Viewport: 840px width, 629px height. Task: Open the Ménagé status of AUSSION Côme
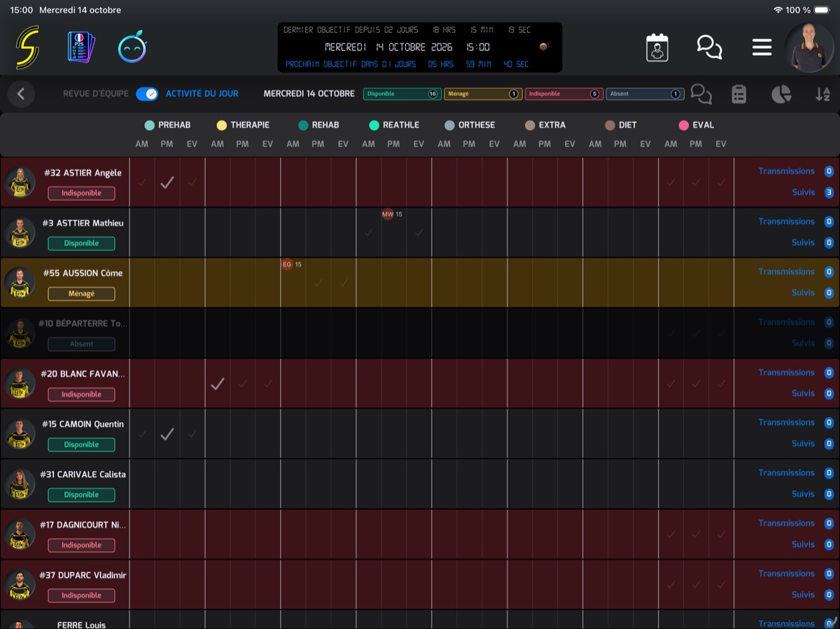coord(81,294)
